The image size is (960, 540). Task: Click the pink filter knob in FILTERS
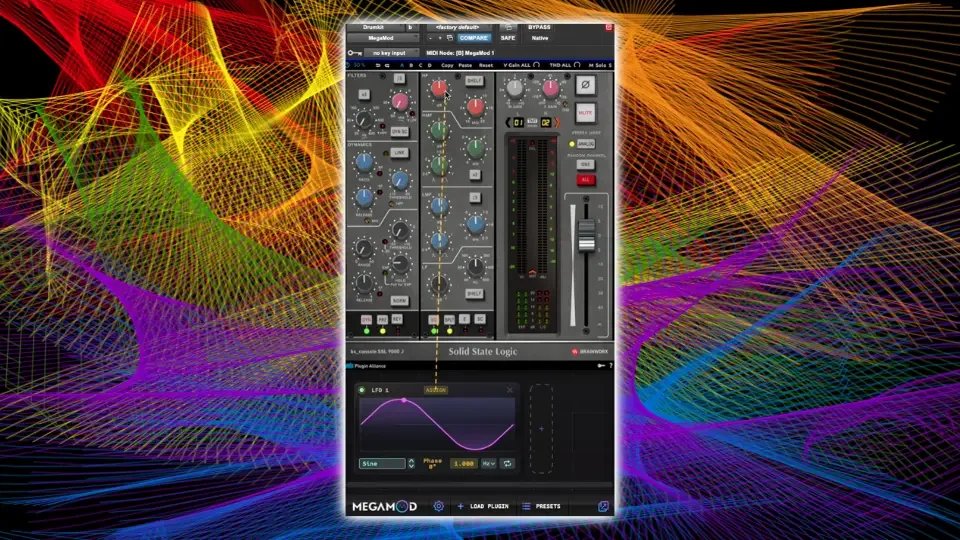[400, 101]
